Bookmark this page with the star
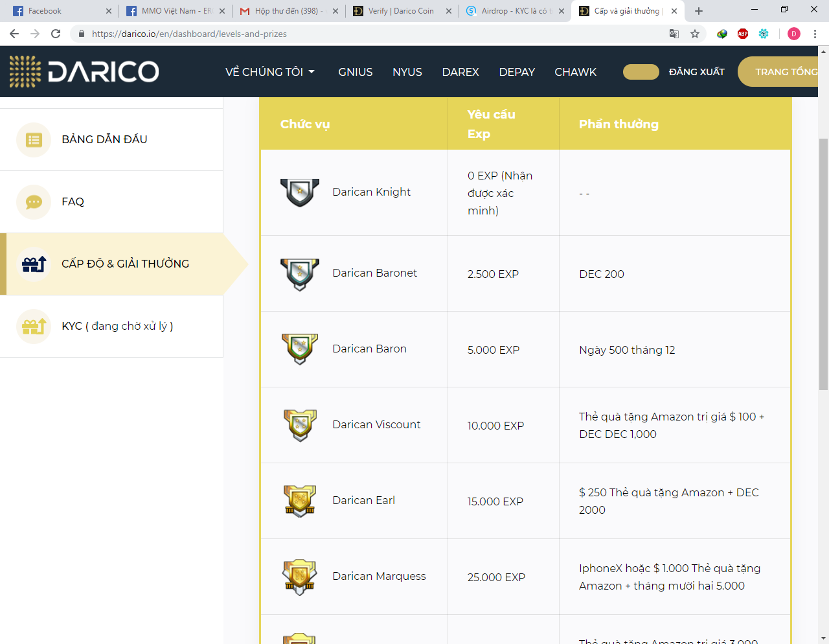Viewport: 829px width, 644px height. coord(695,34)
